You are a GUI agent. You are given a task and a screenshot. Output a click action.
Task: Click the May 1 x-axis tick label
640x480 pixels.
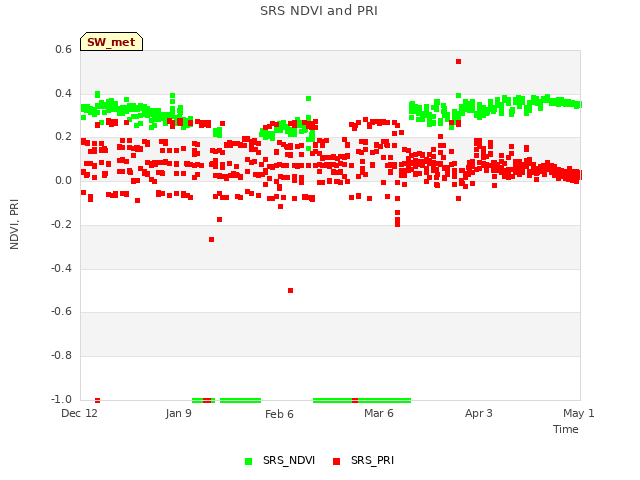(x=579, y=413)
